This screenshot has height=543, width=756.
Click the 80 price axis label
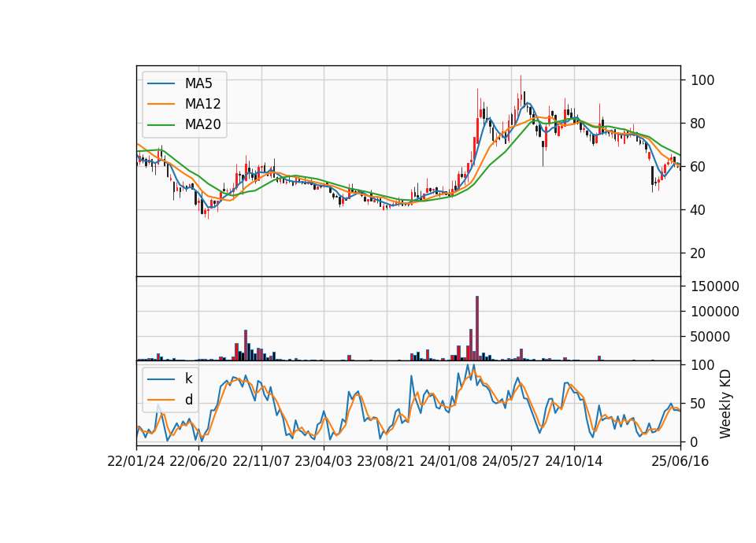click(x=699, y=124)
